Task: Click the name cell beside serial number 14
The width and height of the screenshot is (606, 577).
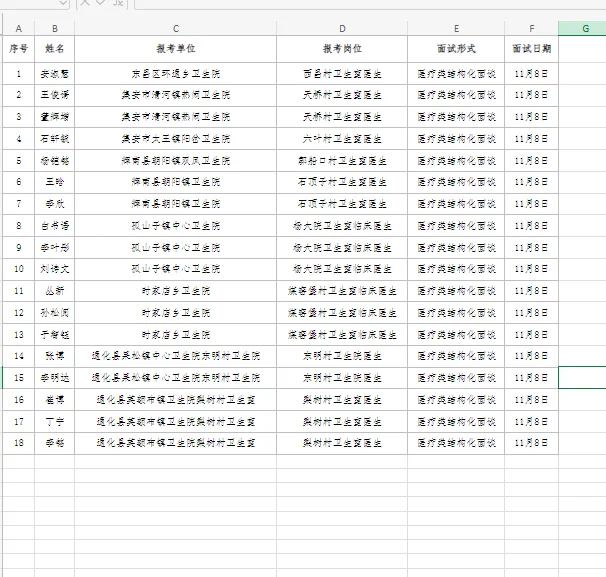Action: 54,356
